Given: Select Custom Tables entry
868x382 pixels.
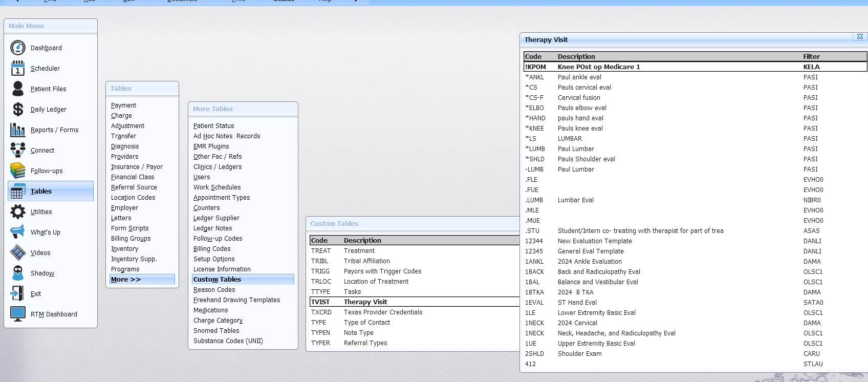Looking at the screenshot, I should pyautogui.click(x=243, y=279).
